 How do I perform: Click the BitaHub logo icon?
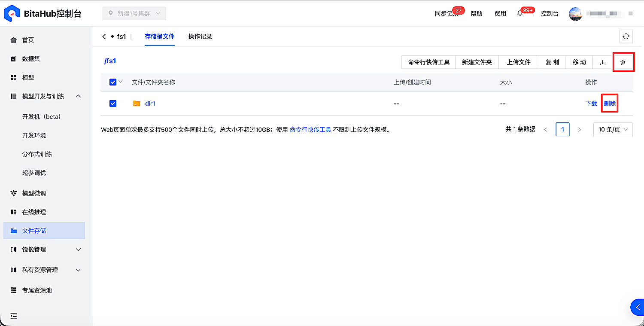[x=12, y=13]
